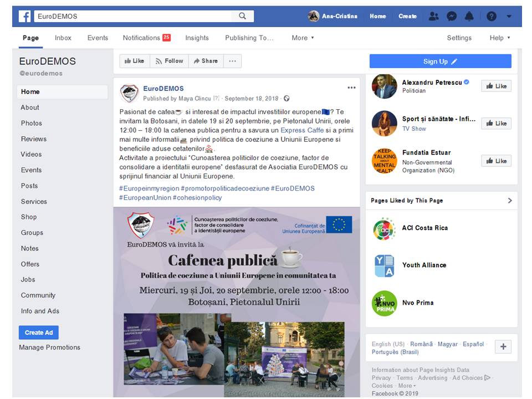Open Services in left sidebar
The image size is (532, 399).
coord(34,202)
